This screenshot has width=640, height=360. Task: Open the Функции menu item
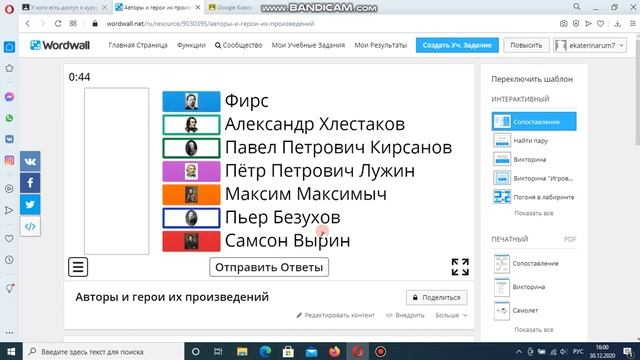coord(191,45)
